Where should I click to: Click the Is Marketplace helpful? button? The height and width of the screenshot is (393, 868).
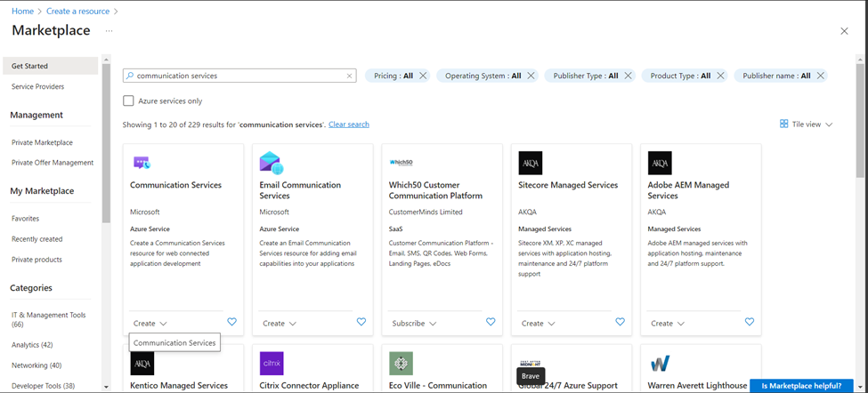click(x=801, y=386)
